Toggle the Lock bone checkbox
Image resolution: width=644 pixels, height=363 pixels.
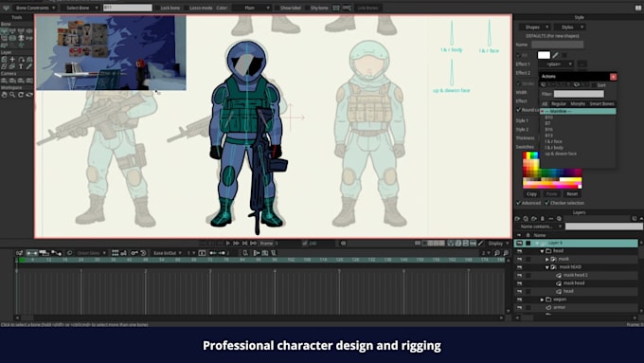coord(157,8)
